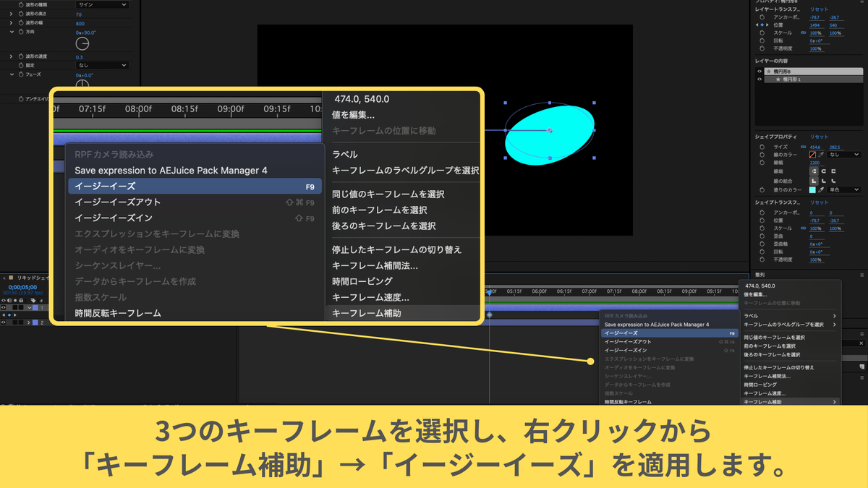Viewport: 868px width, 488px height.
Task: Add keyframe diamond on 位置 navigator
Action: tap(762, 25)
